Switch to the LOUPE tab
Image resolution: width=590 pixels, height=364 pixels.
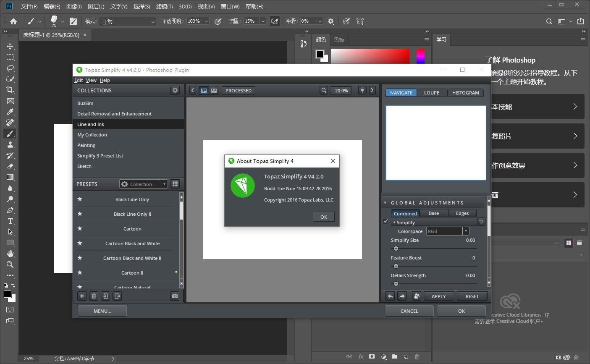click(432, 93)
